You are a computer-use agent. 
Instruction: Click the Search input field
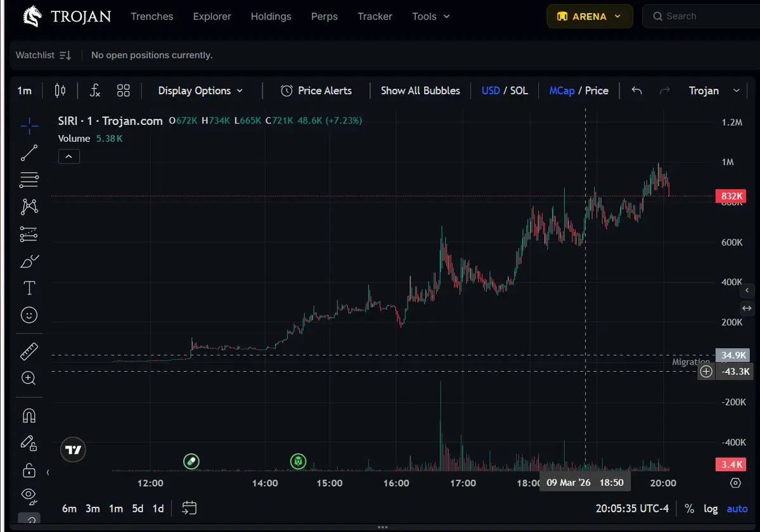(704, 16)
